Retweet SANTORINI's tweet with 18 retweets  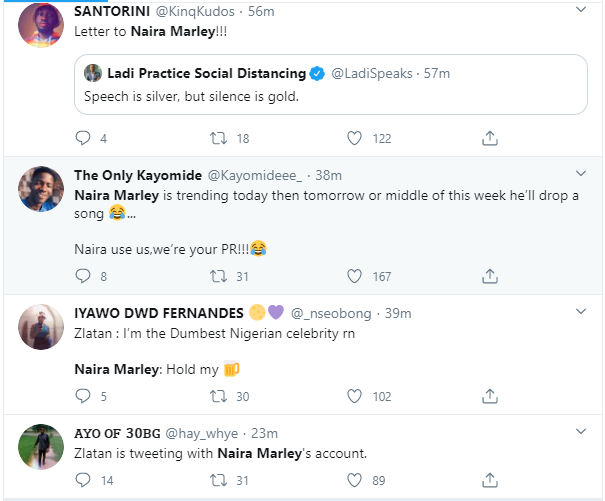click(218, 138)
